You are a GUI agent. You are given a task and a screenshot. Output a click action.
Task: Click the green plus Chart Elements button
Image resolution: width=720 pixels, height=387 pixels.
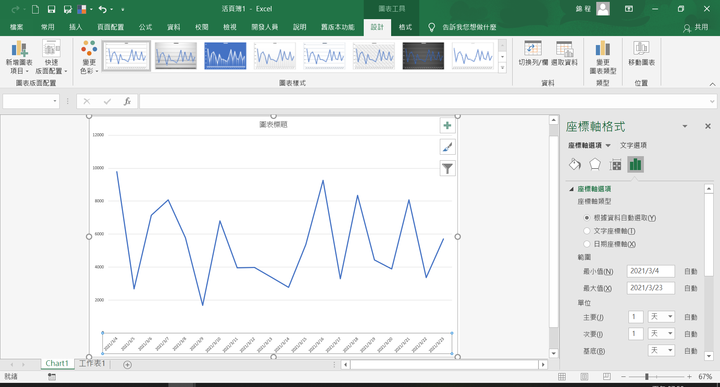447,126
